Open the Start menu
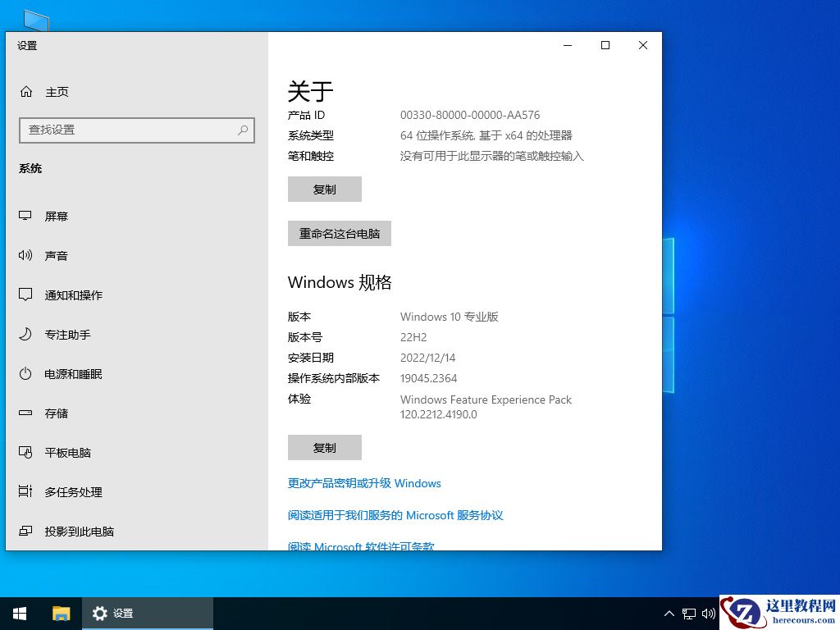840x630 pixels. click(19, 613)
